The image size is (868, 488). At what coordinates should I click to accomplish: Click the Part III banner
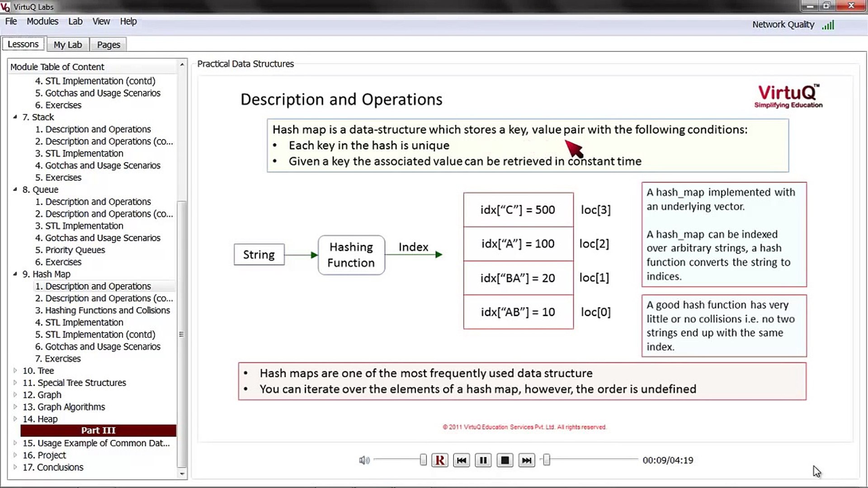[x=98, y=430]
